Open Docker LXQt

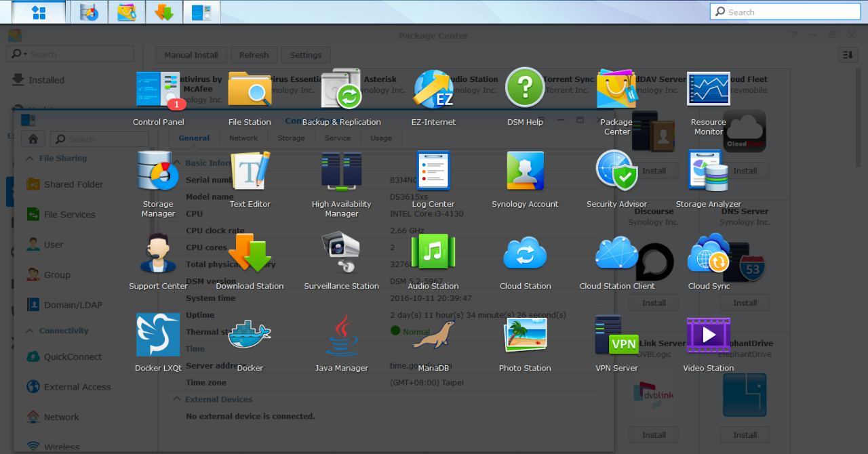[158, 335]
